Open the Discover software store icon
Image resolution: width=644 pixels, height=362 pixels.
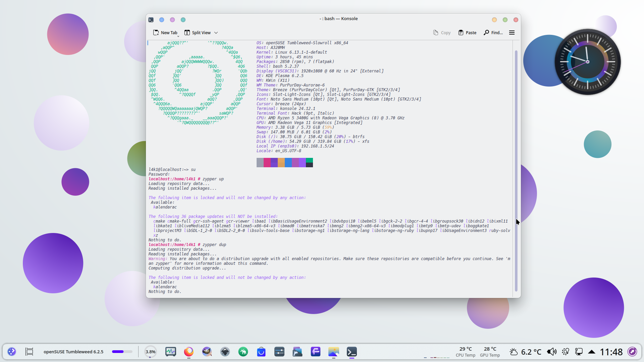(x=261, y=351)
